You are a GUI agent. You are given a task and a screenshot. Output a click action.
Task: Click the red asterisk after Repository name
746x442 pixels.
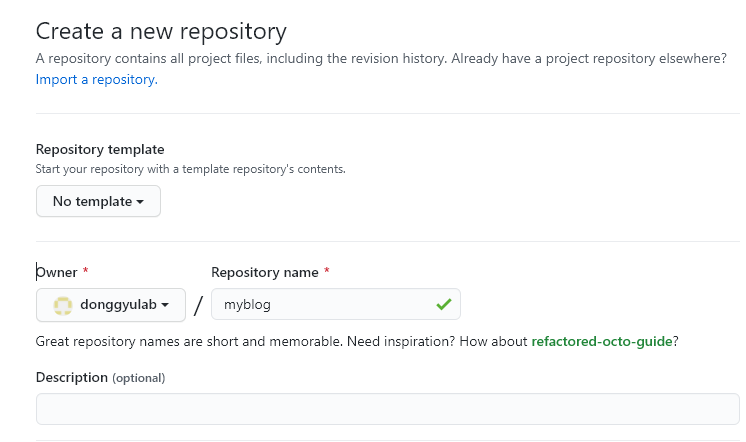point(327,272)
